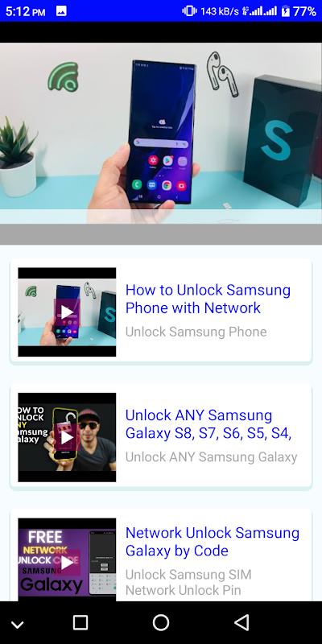Screen dimensions: 322x644
Task: Tap the picture notification icon in status bar
Action: 61,11
